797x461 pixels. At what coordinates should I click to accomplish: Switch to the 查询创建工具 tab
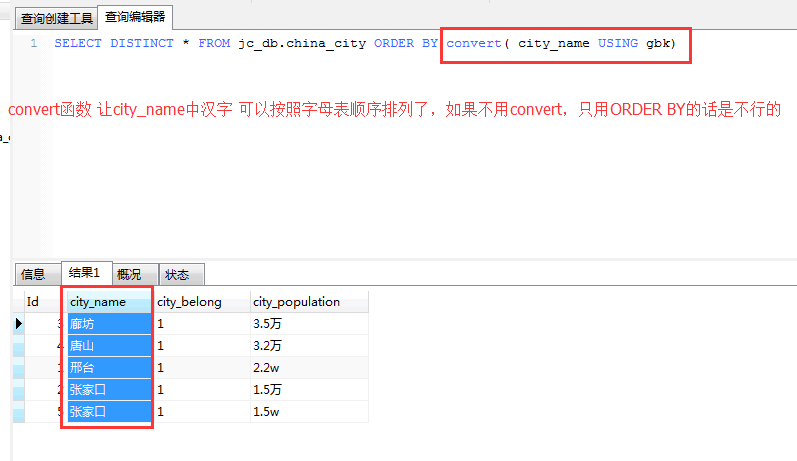(56, 18)
